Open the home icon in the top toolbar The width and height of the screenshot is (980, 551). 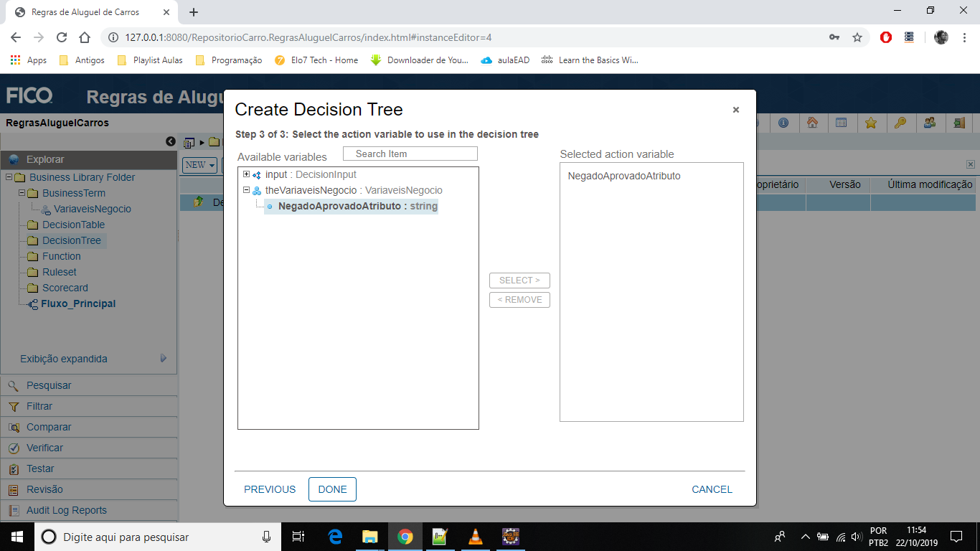(812, 123)
